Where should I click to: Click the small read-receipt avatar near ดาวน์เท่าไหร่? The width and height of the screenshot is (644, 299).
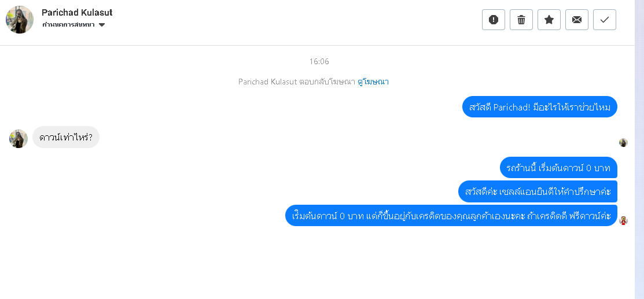[x=623, y=142]
